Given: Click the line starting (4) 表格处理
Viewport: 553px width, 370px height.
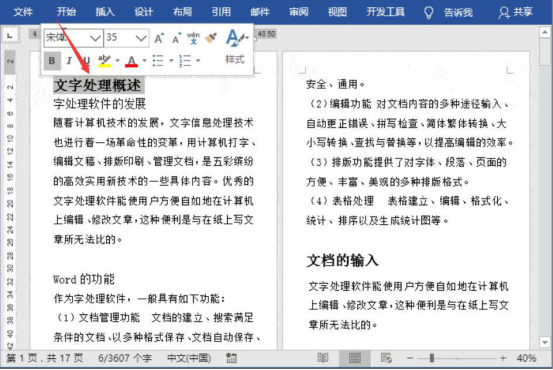Looking at the screenshot, I should [408, 201].
